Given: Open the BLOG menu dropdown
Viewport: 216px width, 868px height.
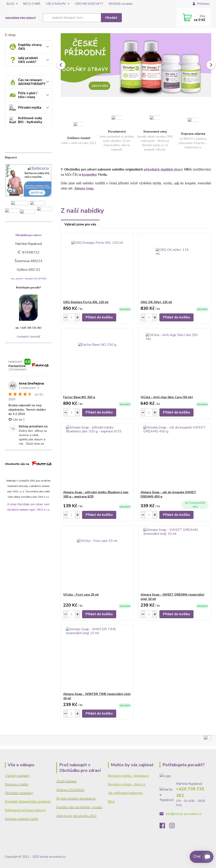Looking at the screenshot, I should click(x=12, y=4).
